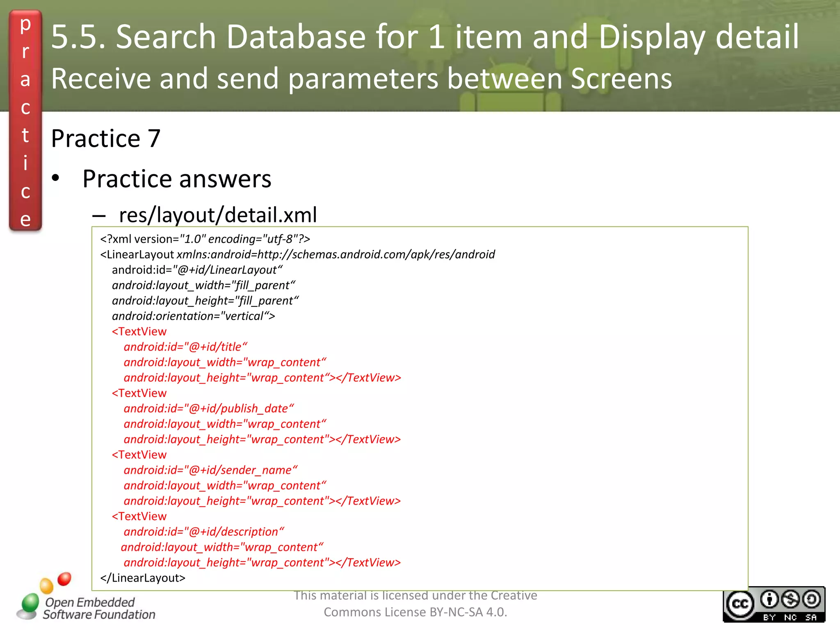Click the 'android:id="@+id/description"' line
Screen dimensions: 840x630
204,532
